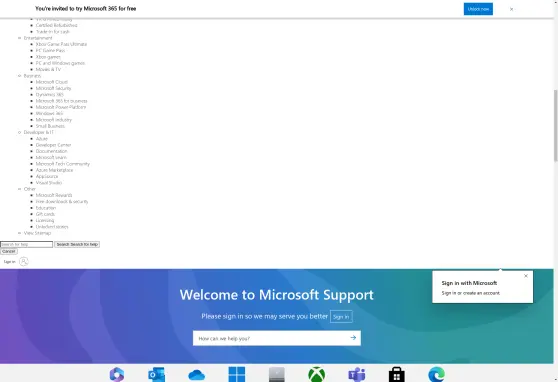Click the page vertical scrollbar thumb
The image size is (558, 382).
point(556,125)
